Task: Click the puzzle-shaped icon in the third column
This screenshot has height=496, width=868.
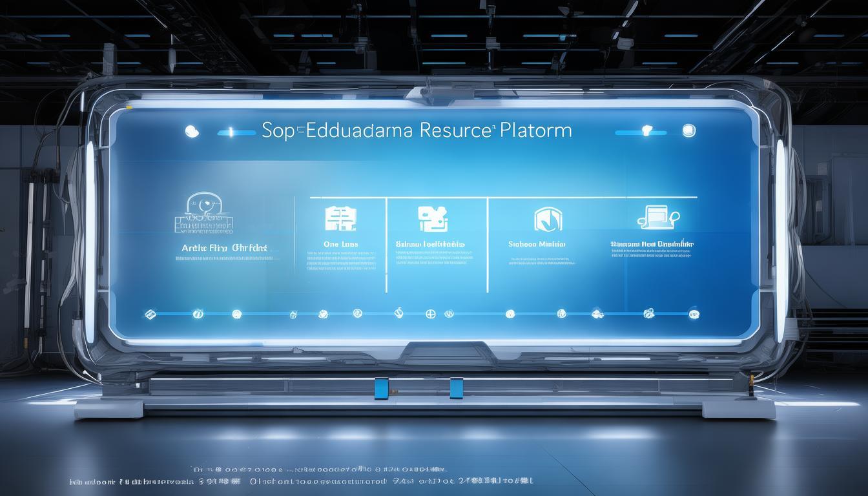Action: pos(433,219)
